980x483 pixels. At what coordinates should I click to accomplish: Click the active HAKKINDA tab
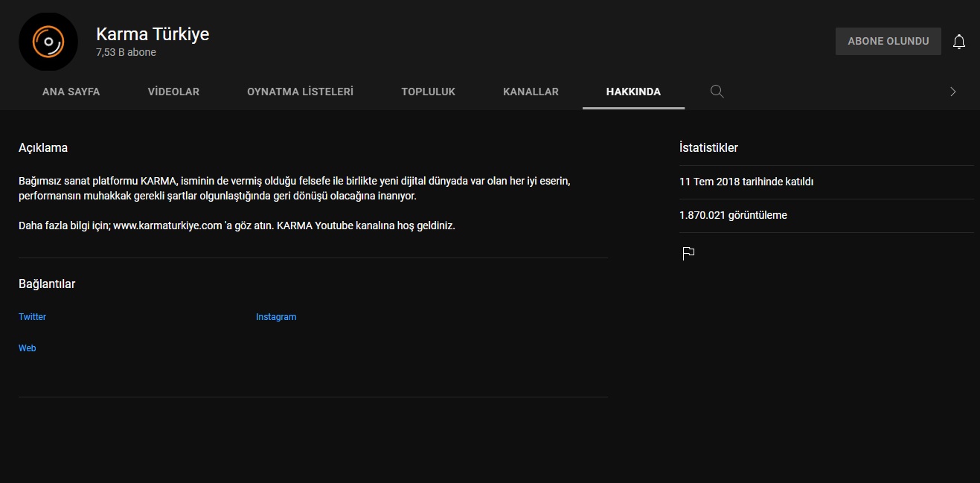click(633, 92)
